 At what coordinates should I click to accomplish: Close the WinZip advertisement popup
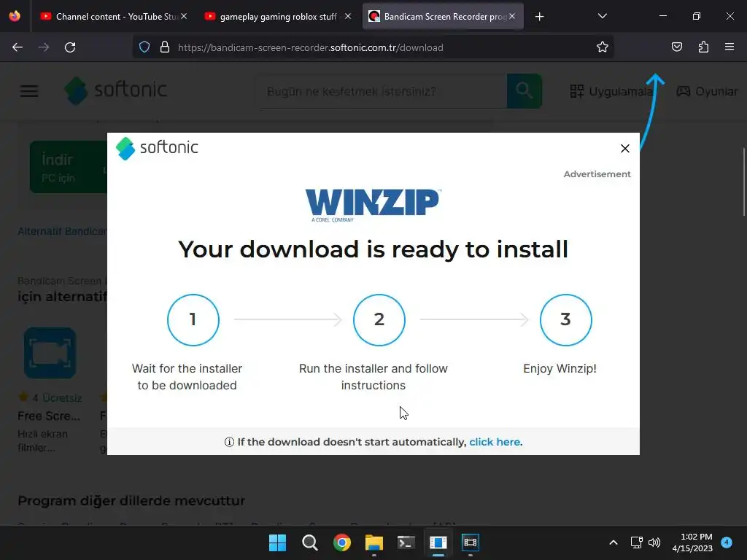pyautogui.click(x=625, y=149)
